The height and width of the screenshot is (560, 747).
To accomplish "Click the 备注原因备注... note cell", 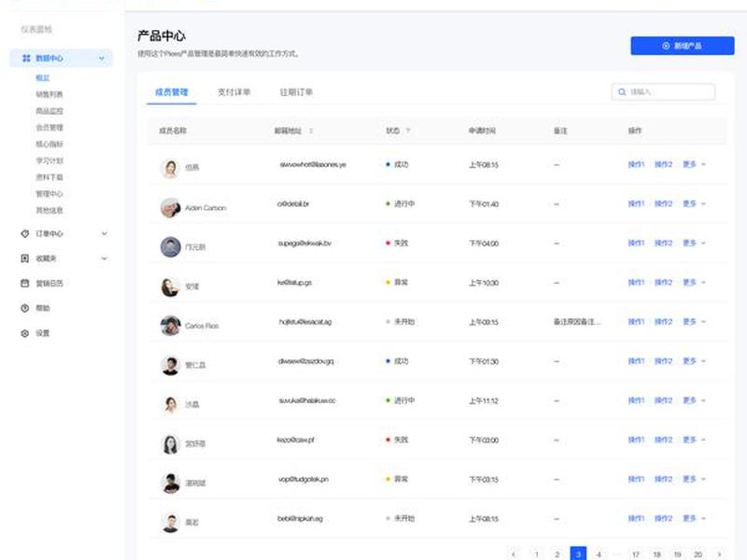I will 577,322.
